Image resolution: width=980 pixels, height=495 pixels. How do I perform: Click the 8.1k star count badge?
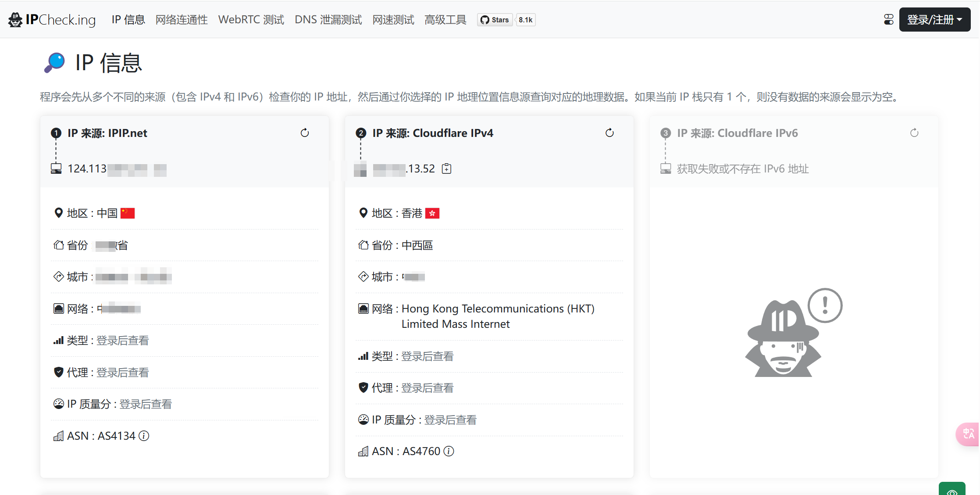click(525, 20)
